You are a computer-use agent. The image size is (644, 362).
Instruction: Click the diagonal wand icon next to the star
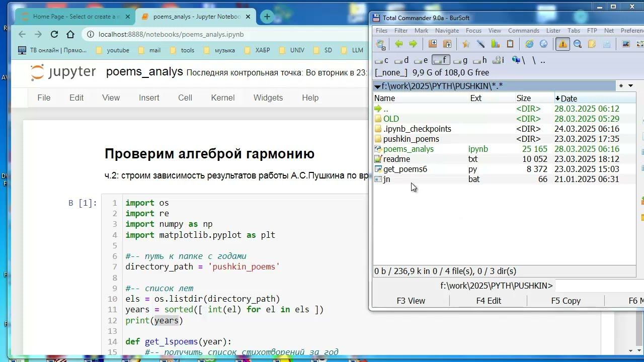(x=480, y=44)
